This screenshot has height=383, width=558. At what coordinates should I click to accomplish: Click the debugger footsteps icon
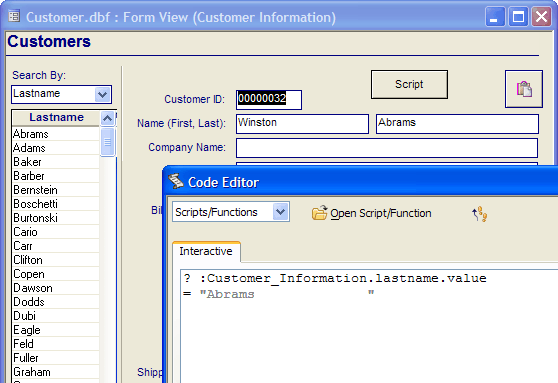(480, 214)
